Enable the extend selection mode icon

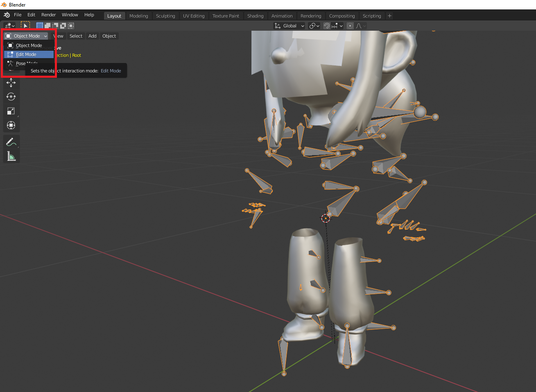[47, 26]
